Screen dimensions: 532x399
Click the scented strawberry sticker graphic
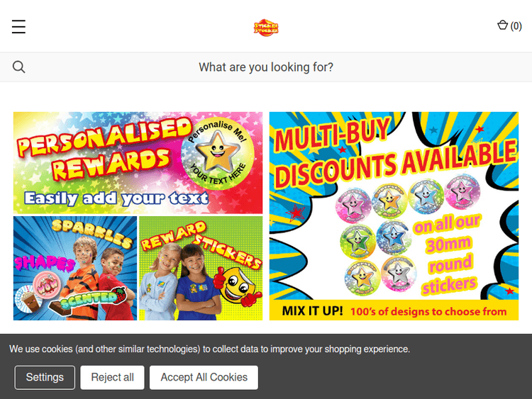tap(119, 296)
